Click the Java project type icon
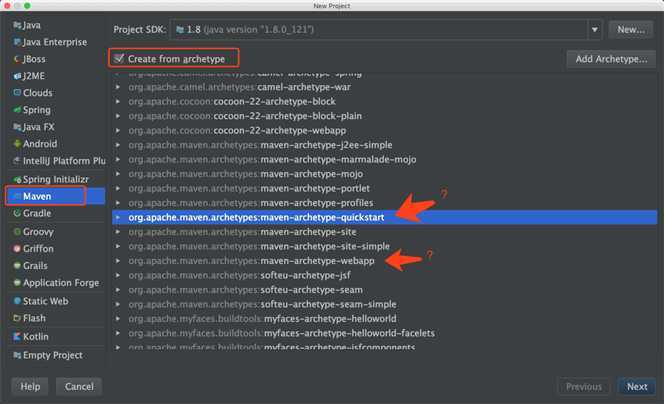Image resolution: width=664 pixels, height=404 pixels. (17, 25)
